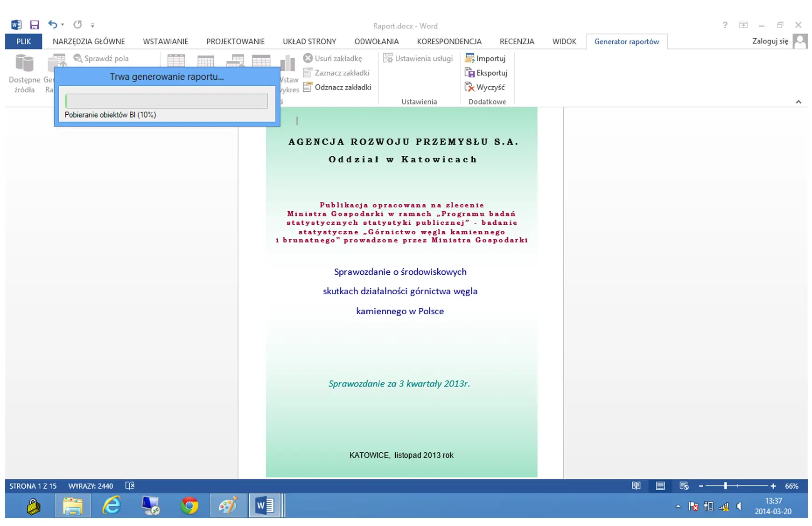The width and height of the screenshot is (812, 526).
Task: Click the 'Trwa generowanie raportu...' dialog title
Action: 167,77
